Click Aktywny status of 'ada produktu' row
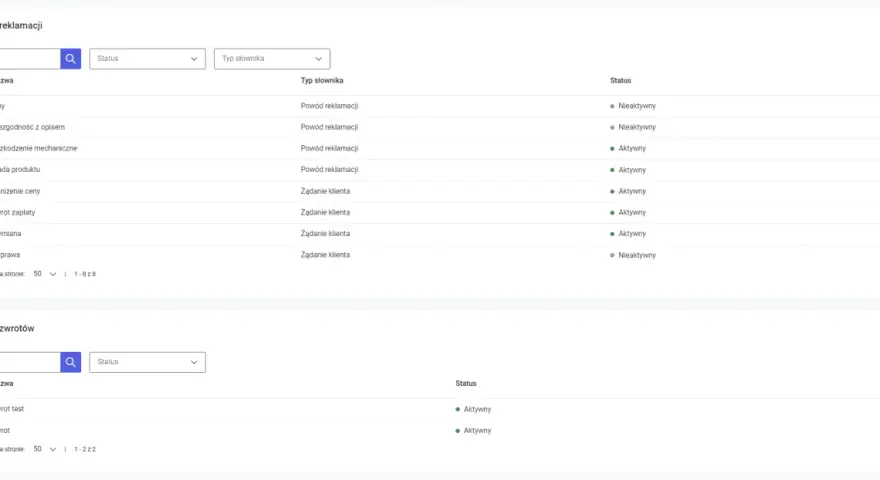Screen dimensions: 880x480 click(x=628, y=170)
